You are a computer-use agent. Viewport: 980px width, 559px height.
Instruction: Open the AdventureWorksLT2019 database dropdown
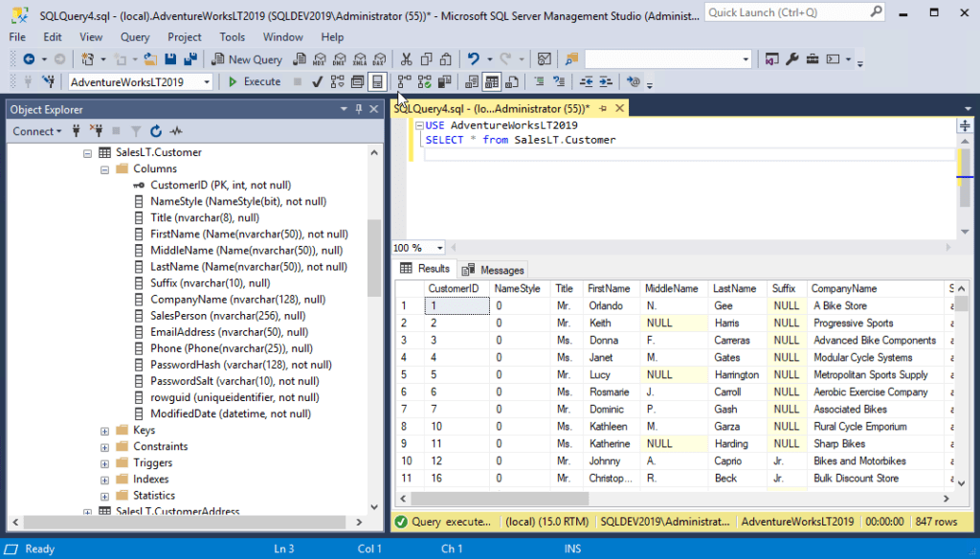pos(207,82)
